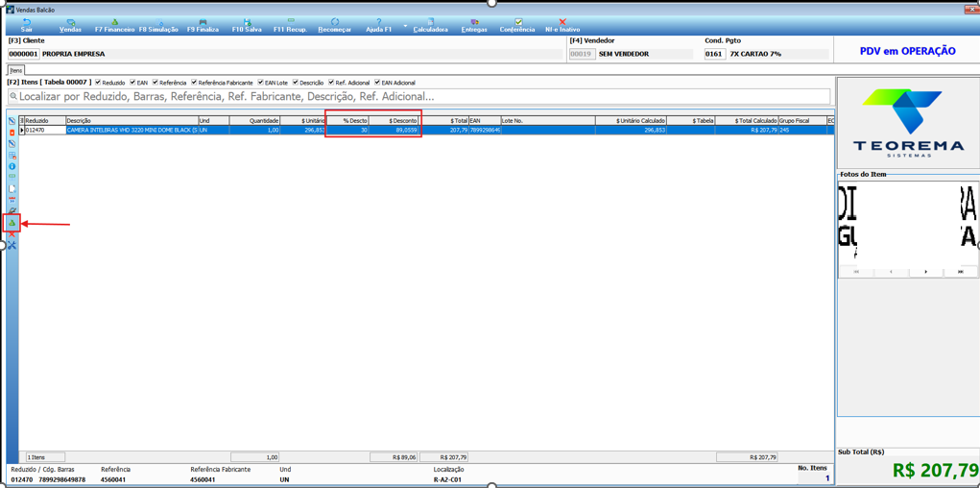Click the % Descto column header
The height and width of the screenshot is (488, 980).
click(x=347, y=120)
